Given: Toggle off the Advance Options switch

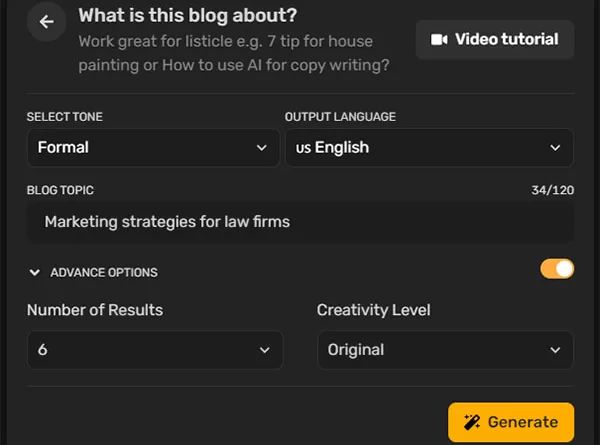Looking at the screenshot, I should click(557, 269).
